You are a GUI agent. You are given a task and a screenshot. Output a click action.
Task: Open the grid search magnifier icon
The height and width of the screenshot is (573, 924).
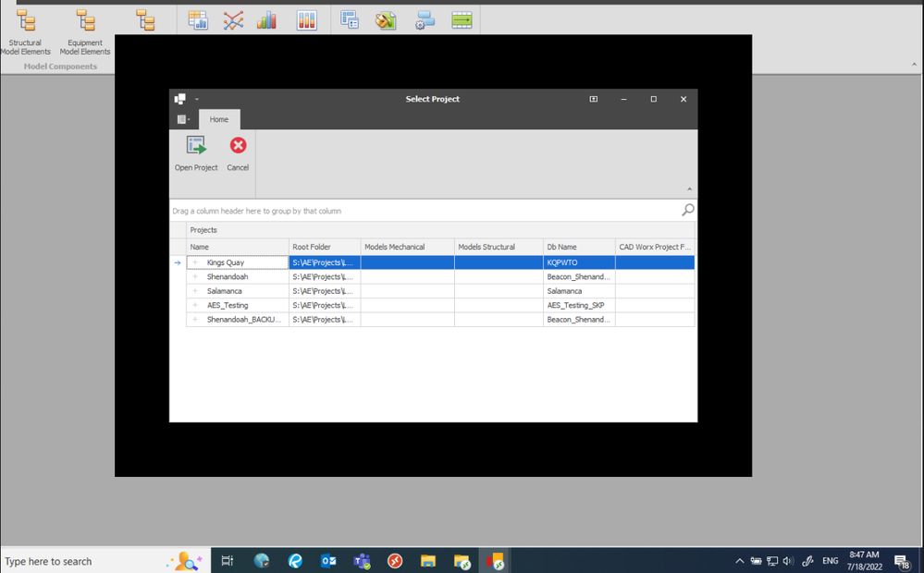point(688,210)
